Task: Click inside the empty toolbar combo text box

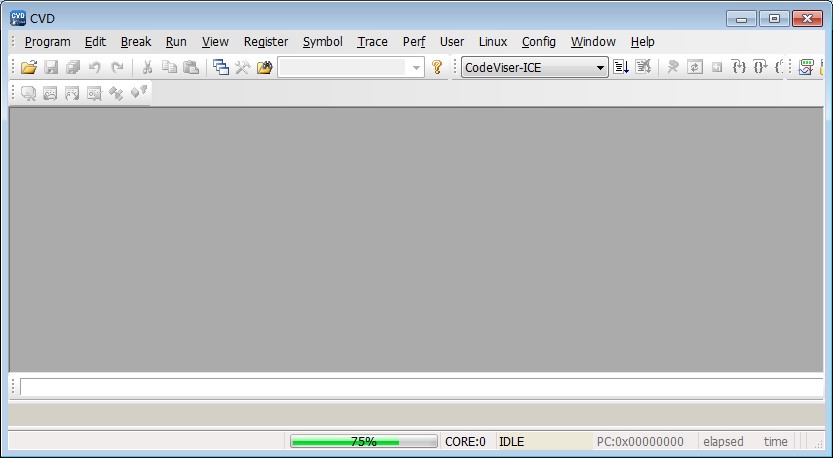Action: [x=343, y=67]
